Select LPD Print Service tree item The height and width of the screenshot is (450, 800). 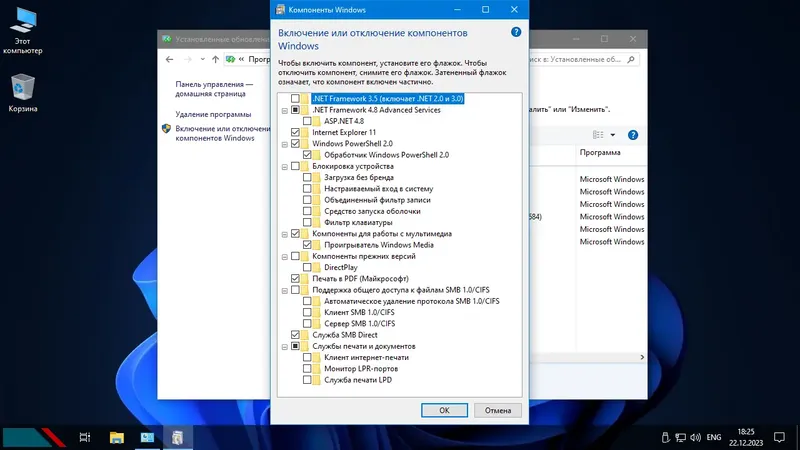pyautogui.click(x=358, y=380)
